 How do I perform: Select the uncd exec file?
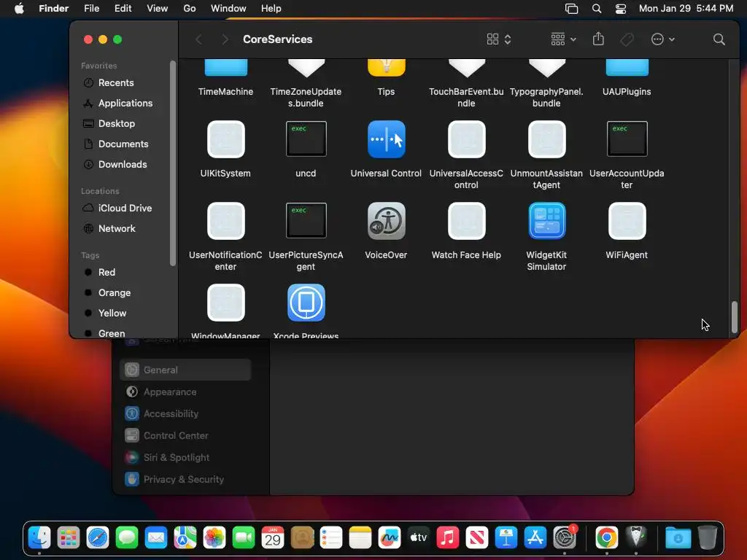click(306, 139)
